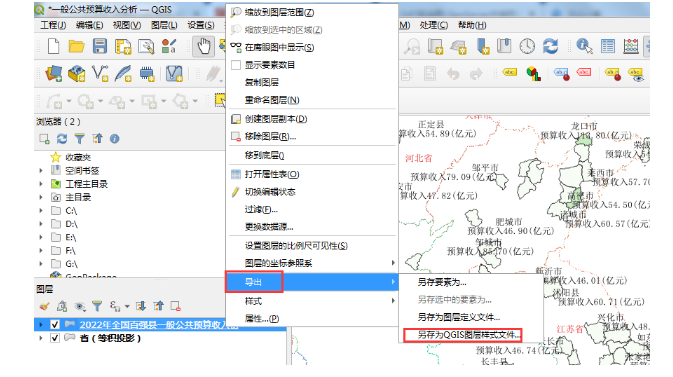Click the New Project blank page icon
The image size is (673, 377).
(54, 46)
